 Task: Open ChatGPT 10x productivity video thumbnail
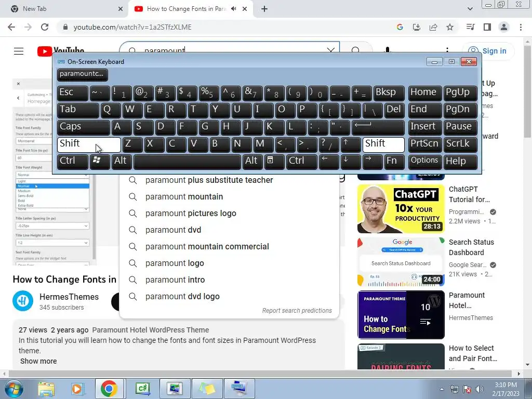click(401, 209)
